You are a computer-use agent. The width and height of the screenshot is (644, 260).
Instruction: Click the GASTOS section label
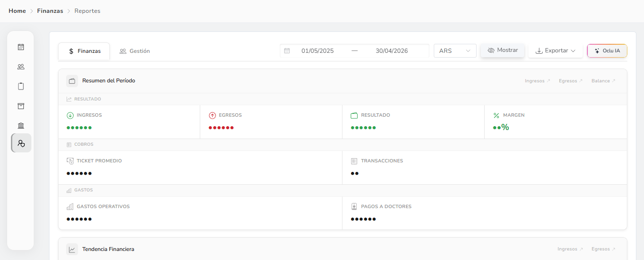click(83, 190)
